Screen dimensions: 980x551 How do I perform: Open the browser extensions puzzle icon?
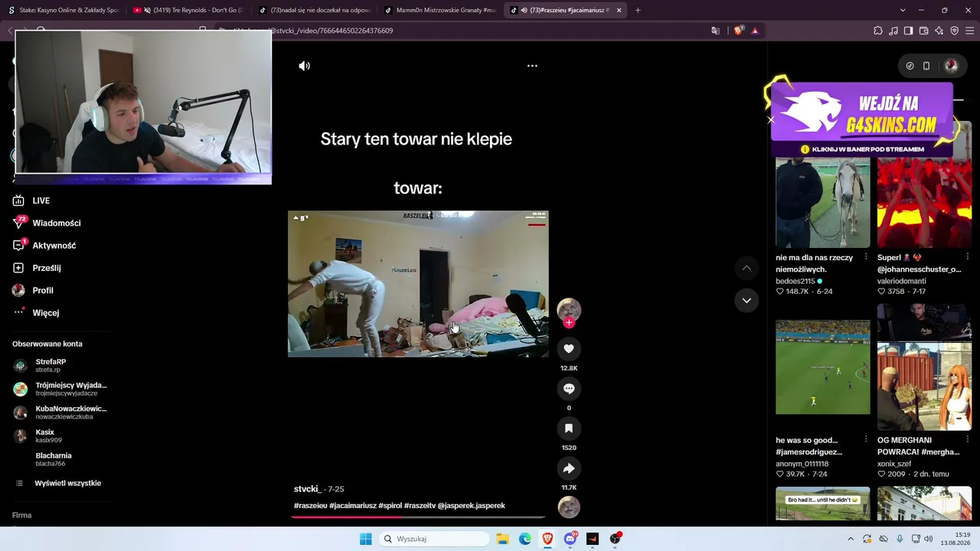[x=878, y=31]
